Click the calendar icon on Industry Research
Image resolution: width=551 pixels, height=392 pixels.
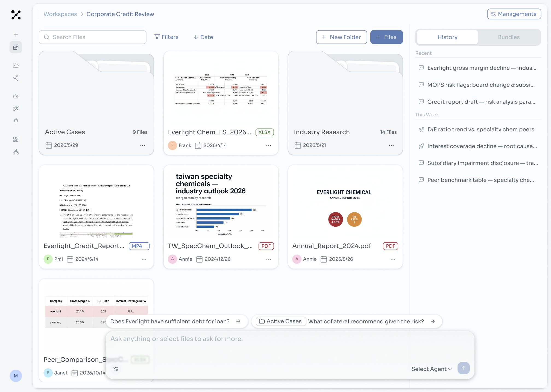(298, 145)
